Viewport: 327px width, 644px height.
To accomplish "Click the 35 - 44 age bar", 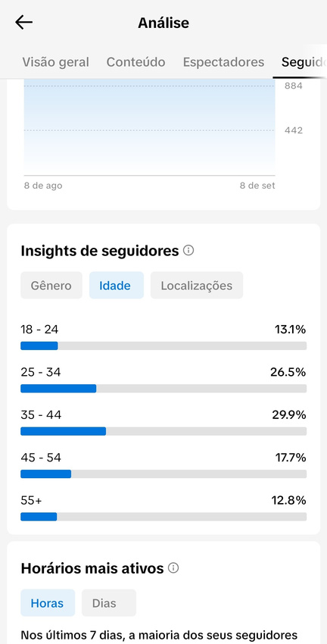I will [163, 431].
